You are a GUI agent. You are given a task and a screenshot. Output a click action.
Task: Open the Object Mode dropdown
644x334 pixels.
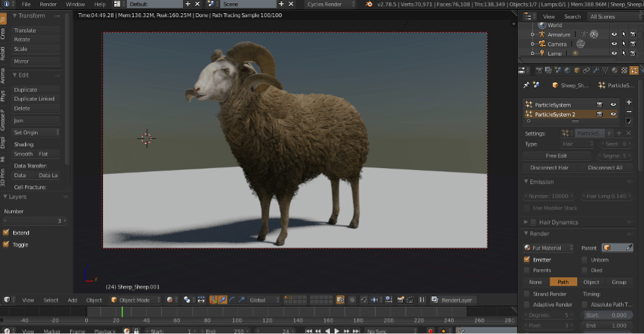point(136,300)
